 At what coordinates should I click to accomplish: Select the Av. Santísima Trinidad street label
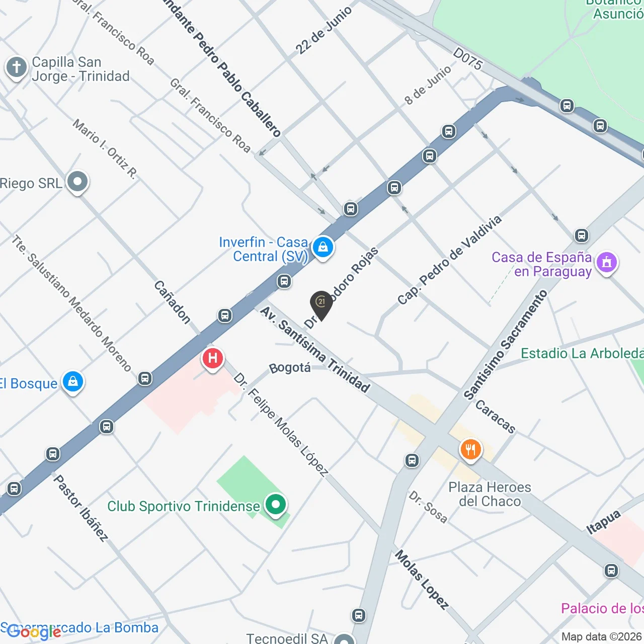click(315, 350)
